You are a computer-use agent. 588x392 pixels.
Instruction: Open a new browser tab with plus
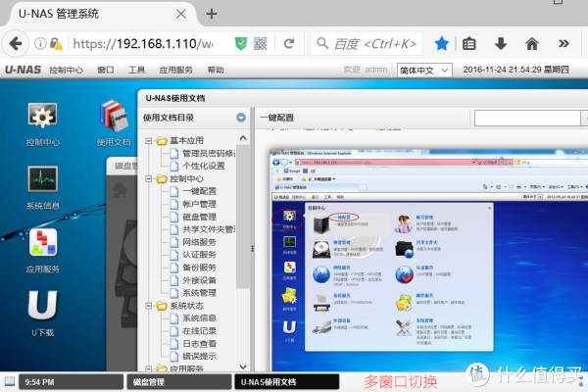tap(212, 15)
